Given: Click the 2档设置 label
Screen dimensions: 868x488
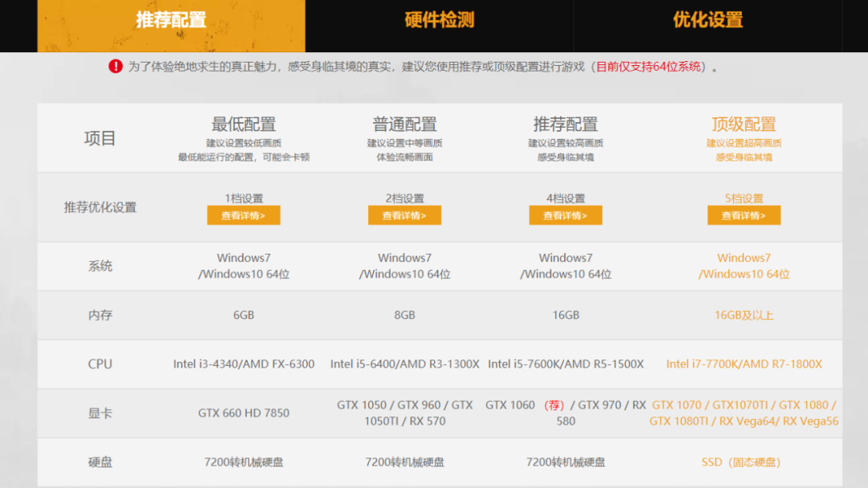Looking at the screenshot, I should [x=404, y=199].
